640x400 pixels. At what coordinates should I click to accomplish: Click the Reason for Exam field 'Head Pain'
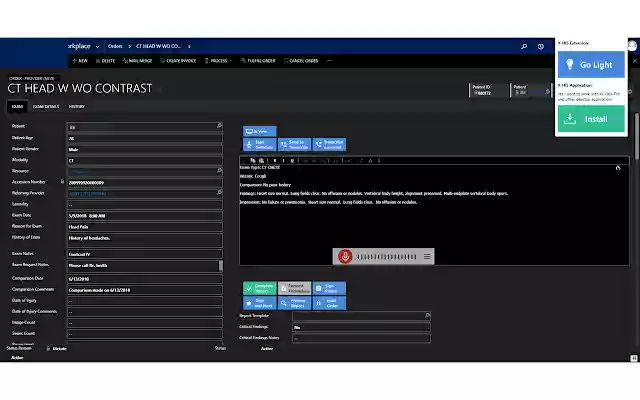tap(144, 227)
